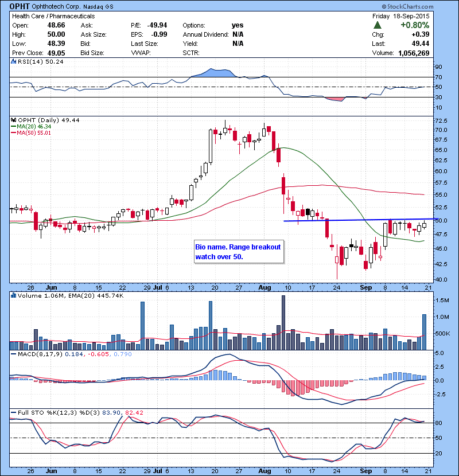This screenshot has height=476, width=459.
Task: Click the SCTR label
Action: click(191, 53)
